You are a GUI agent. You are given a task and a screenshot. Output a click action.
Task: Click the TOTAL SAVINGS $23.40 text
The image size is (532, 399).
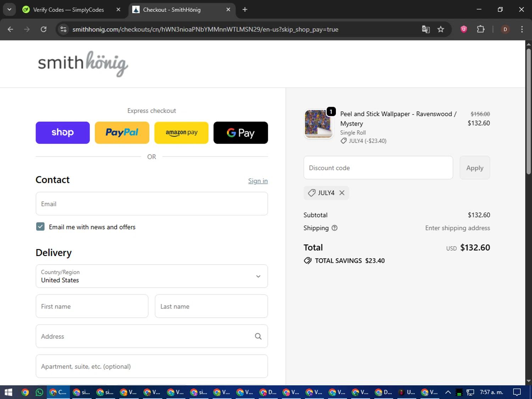coord(350,261)
